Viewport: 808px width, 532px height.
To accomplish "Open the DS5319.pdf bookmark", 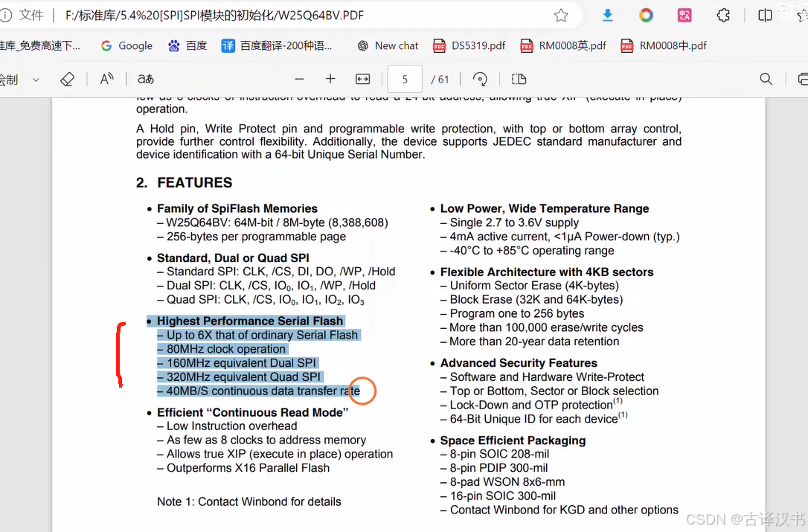I will pos(469,46).
